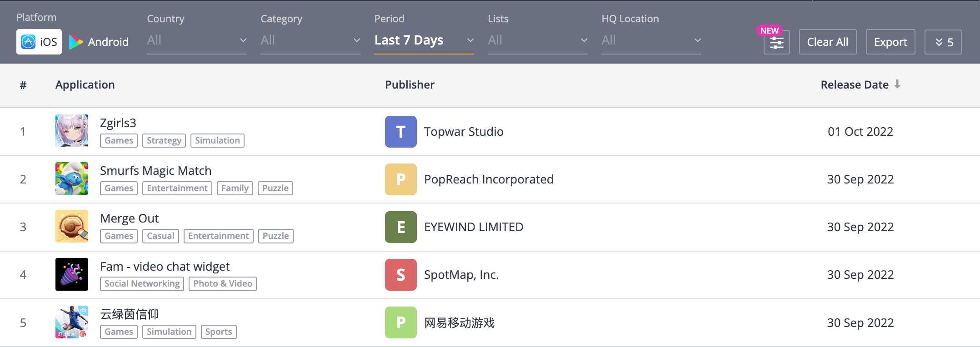Click Games tag under Smurfs Magic Match
This screenshot has width=980, height=347.
click(119, 188)
